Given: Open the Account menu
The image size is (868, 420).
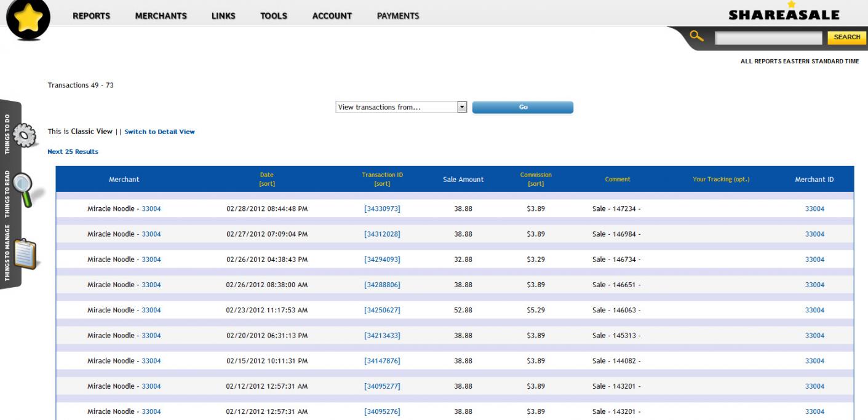Looking at the screenshot, I should click(332, 16).
